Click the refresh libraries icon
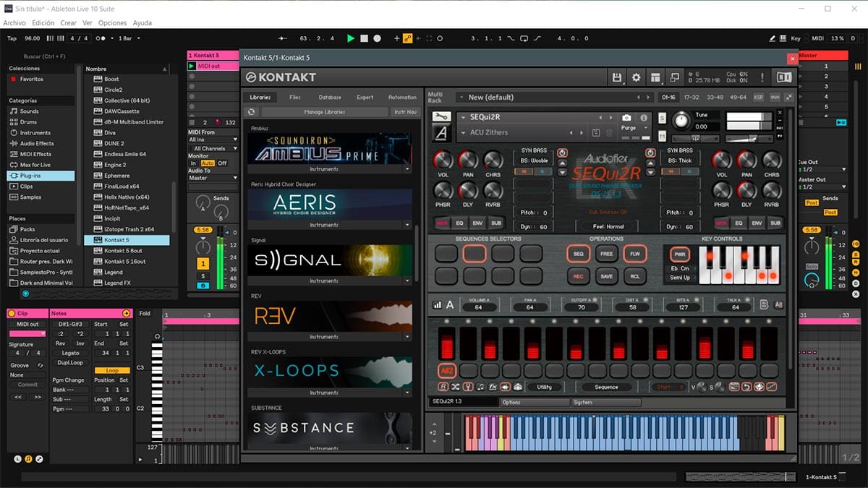 (251, 112)
